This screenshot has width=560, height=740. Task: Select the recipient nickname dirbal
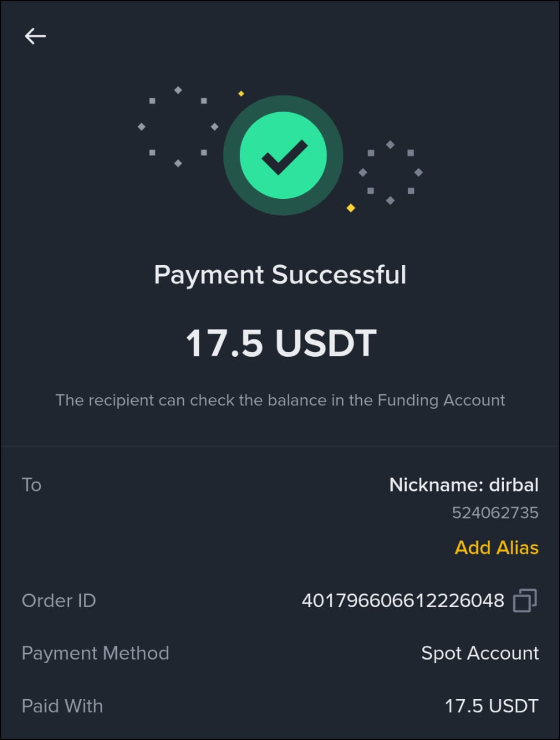pyautogui.click(x=463, y=484)
